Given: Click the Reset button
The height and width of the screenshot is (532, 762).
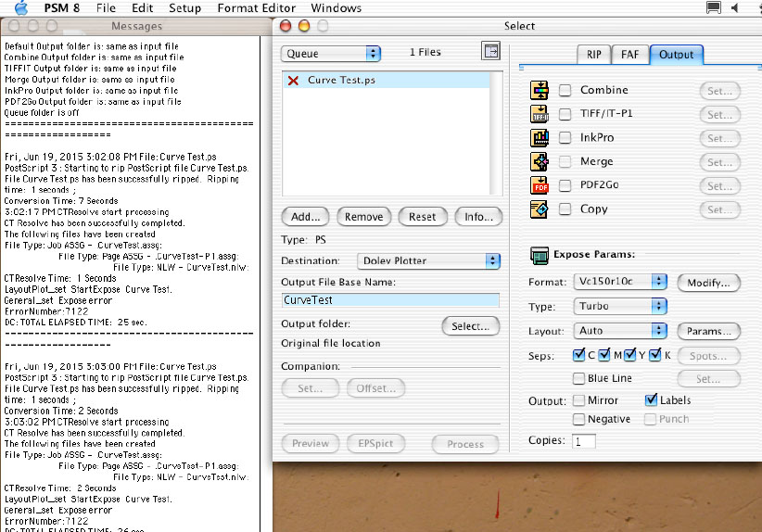Looking at the screenshot, I should 423,217.
